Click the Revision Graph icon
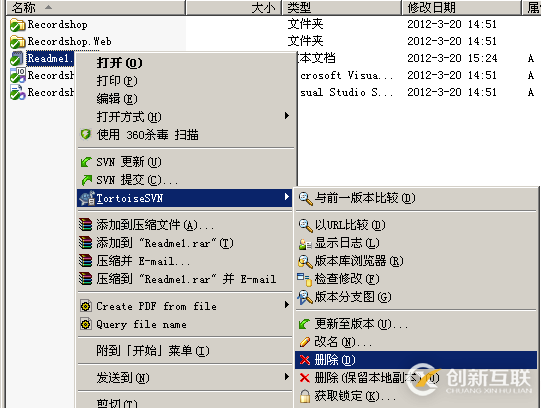 coord(305,297)
